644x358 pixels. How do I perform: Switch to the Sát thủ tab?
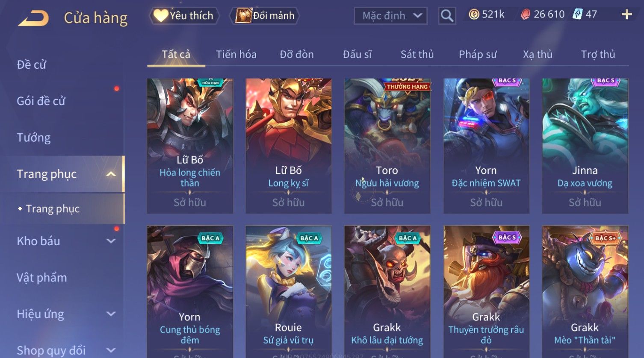tap(417, 54)
